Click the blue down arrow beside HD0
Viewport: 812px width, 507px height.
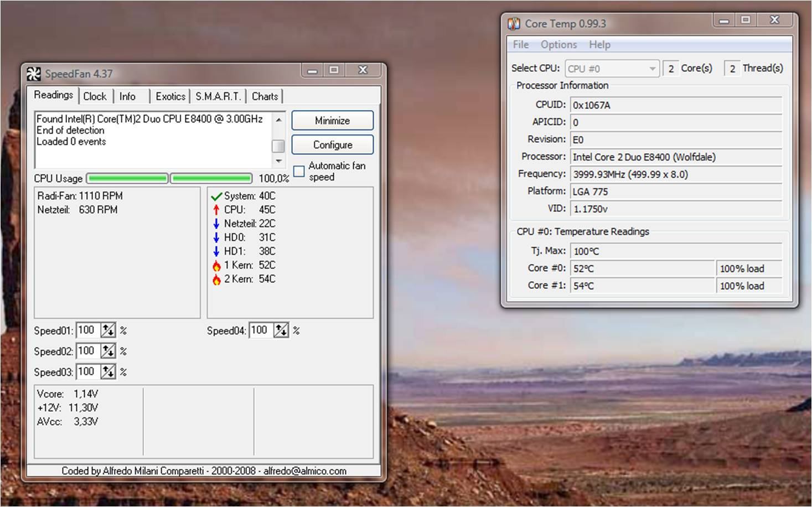(216, 237)
